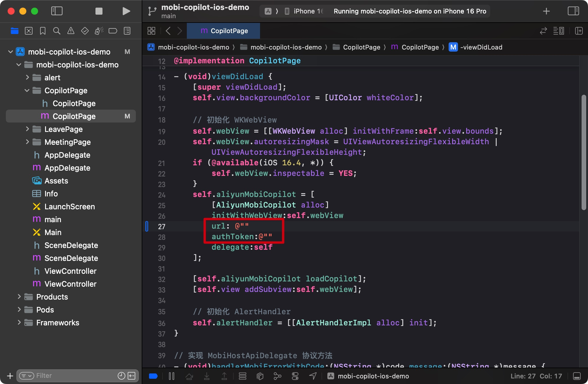Open the Source Control navigator
Screen dimensions: 588x384
click(x=29, y=31)
